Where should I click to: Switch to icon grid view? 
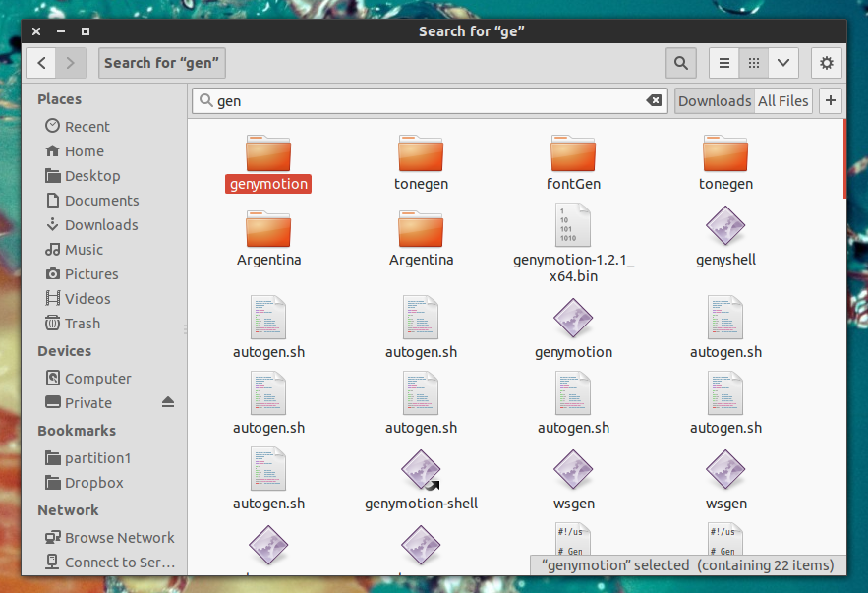click(x=753, y=63)
